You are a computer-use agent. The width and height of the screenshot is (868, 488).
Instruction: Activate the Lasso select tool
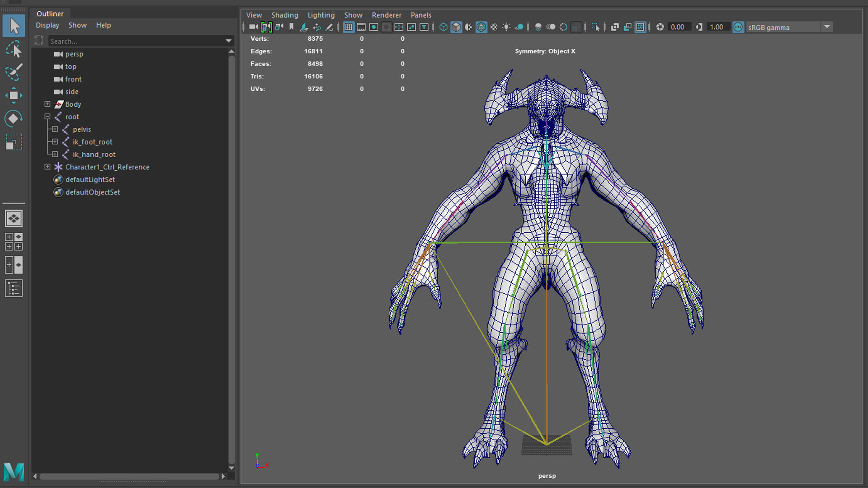14,49
